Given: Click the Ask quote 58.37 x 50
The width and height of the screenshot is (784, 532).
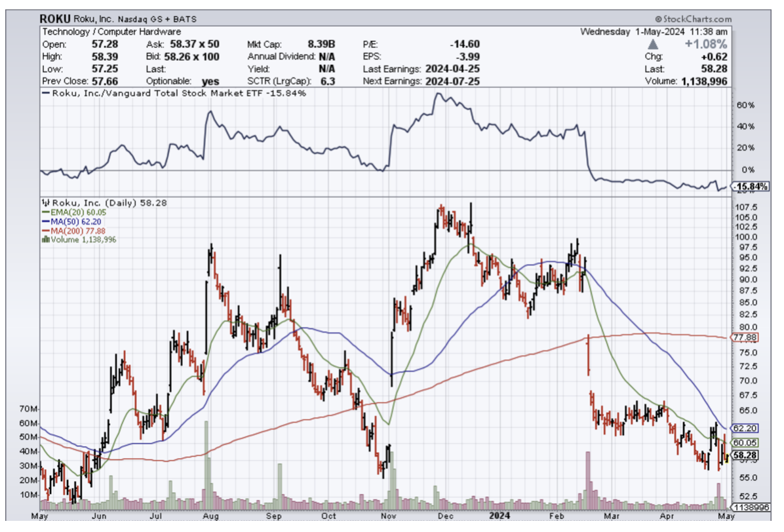Looking at the screenshot, I should tap(195, 45).
